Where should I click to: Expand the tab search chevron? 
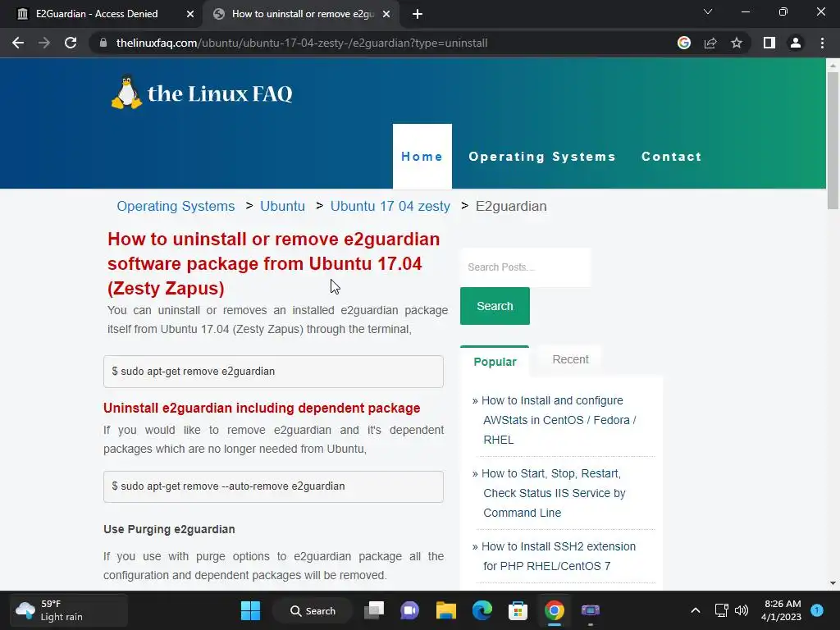[708, 11]
